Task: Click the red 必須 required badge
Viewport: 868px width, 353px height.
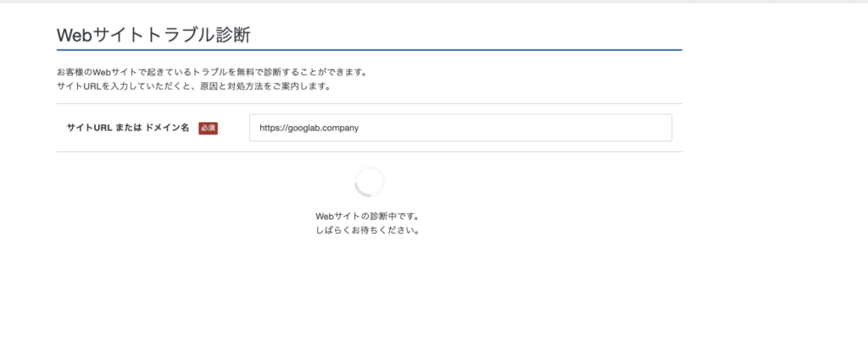Action: coord(208,128)
